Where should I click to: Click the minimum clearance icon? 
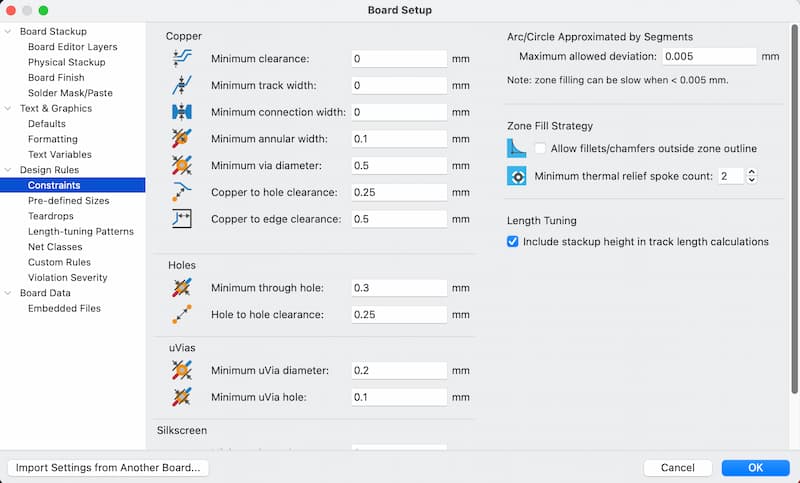(182, 60)
